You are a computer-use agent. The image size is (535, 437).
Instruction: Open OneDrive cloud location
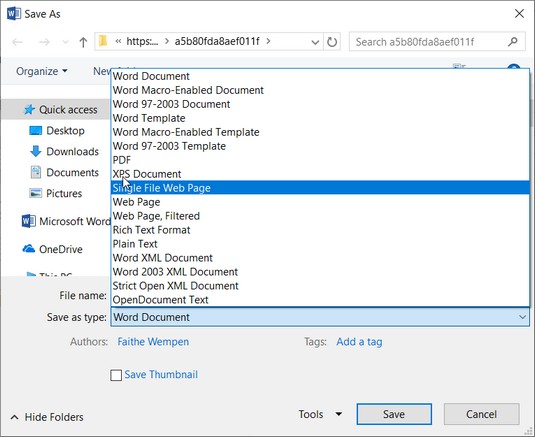53,249
